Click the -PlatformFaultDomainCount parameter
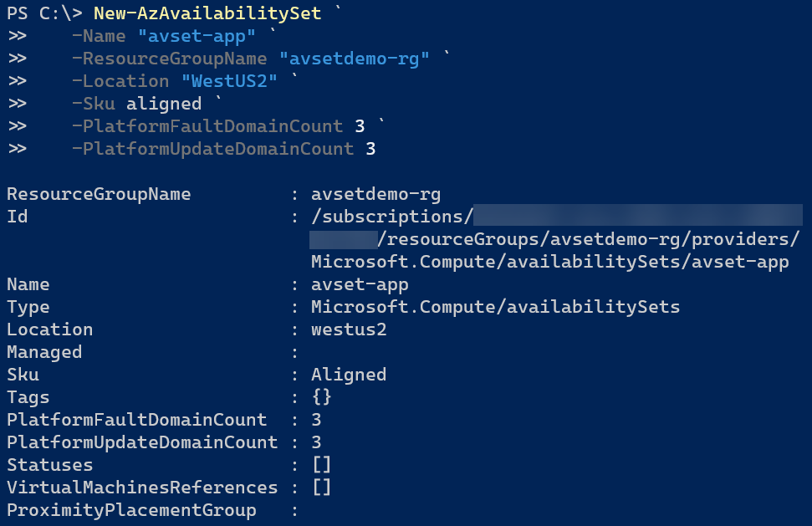This screenshot has height=526, width=812. tap(207, 126)
